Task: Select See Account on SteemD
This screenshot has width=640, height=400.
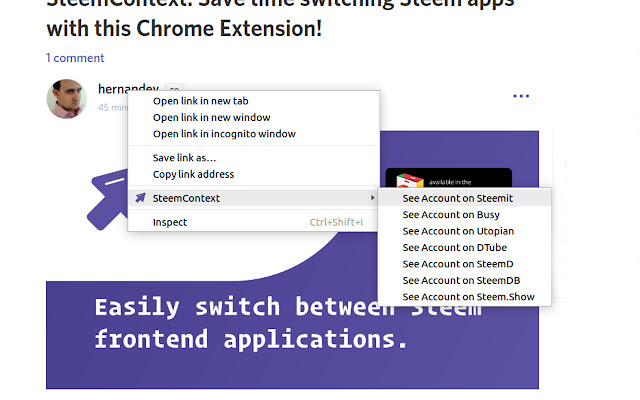Action: (x=464, y=264)
